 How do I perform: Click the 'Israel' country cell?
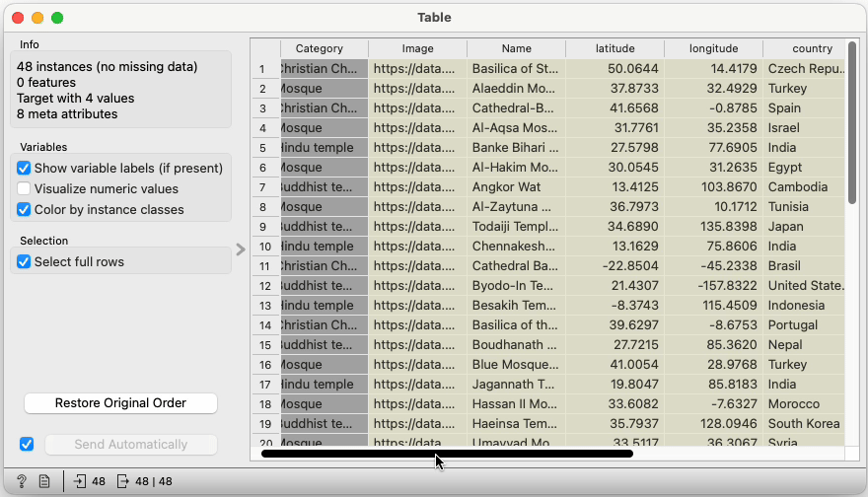point(804,128)
